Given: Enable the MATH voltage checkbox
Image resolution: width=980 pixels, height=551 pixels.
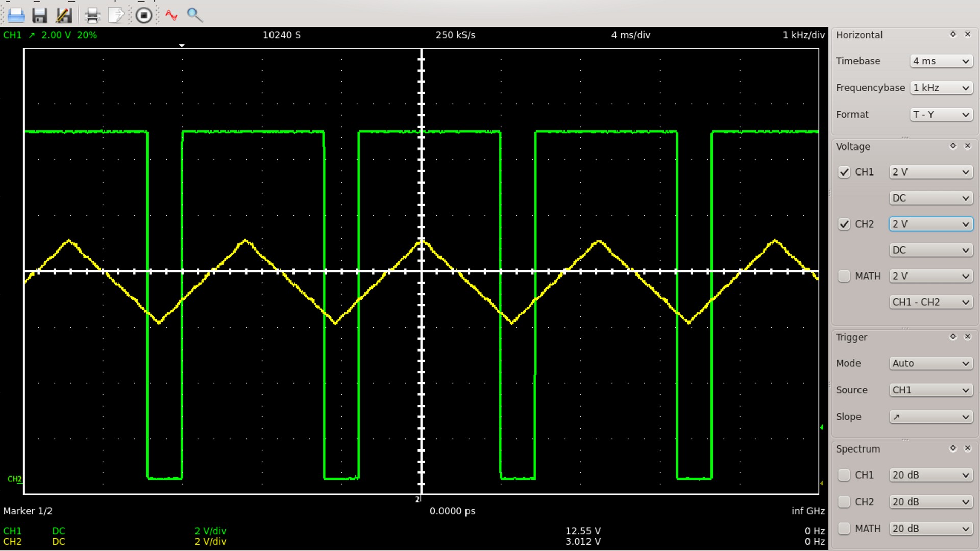Looking at the screenshot, I should tap(844, 276).
